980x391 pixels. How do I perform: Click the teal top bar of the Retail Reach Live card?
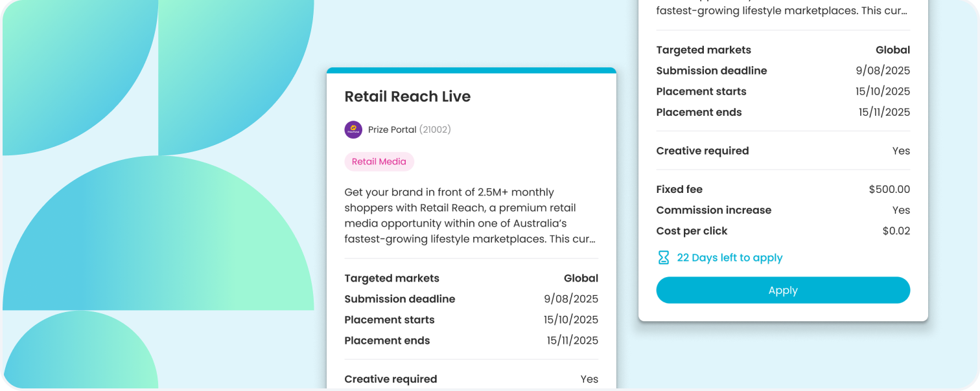point(471,70)
